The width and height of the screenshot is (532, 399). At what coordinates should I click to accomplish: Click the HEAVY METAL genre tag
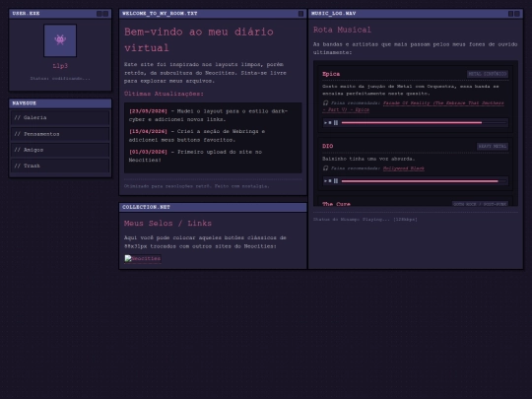tap(493, 146)
